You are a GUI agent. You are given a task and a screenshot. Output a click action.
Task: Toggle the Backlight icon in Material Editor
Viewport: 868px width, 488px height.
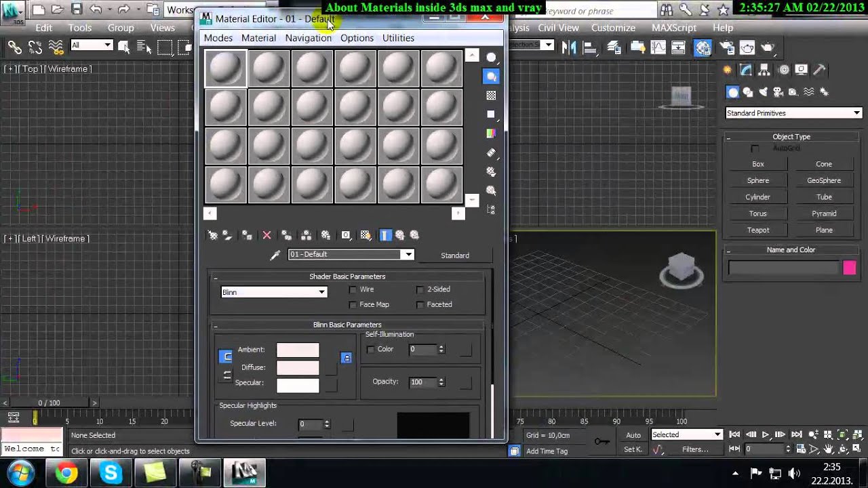[491, 77]
